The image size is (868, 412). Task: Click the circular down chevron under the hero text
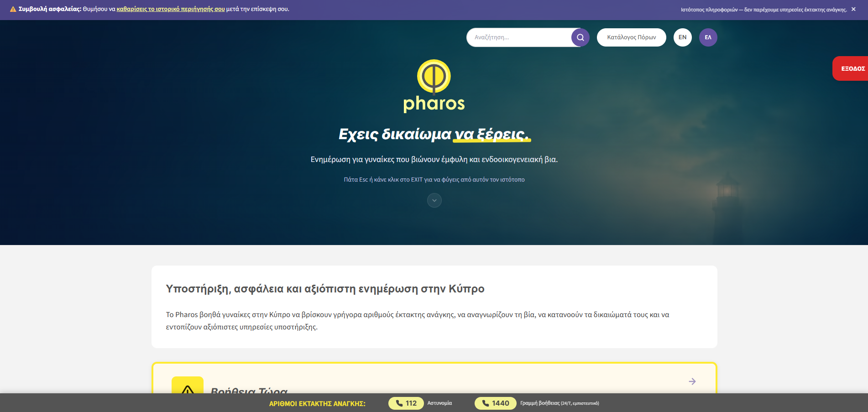click(434, 200)
